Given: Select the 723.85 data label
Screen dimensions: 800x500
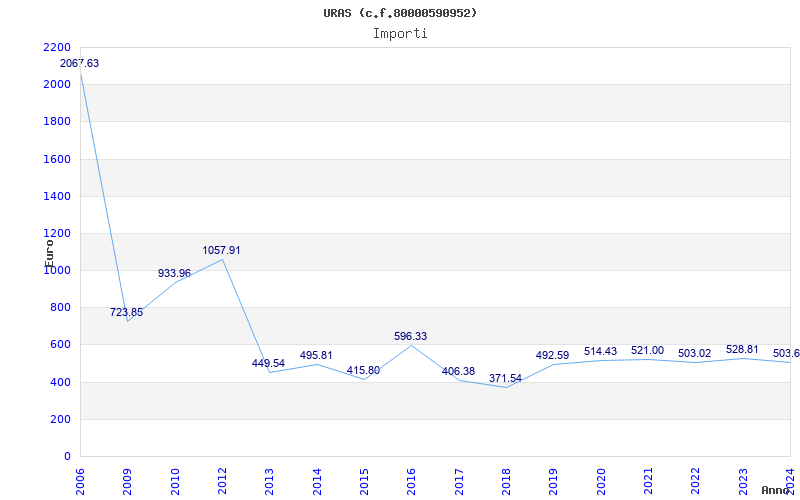Looking at the screenshot, I should pyautogui.click(x=127, y=312).
